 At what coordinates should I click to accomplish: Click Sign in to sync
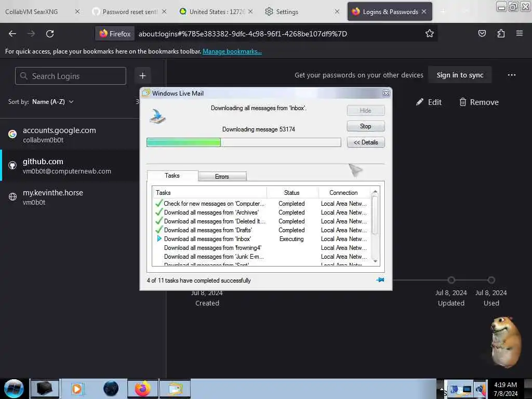point(460,75)
